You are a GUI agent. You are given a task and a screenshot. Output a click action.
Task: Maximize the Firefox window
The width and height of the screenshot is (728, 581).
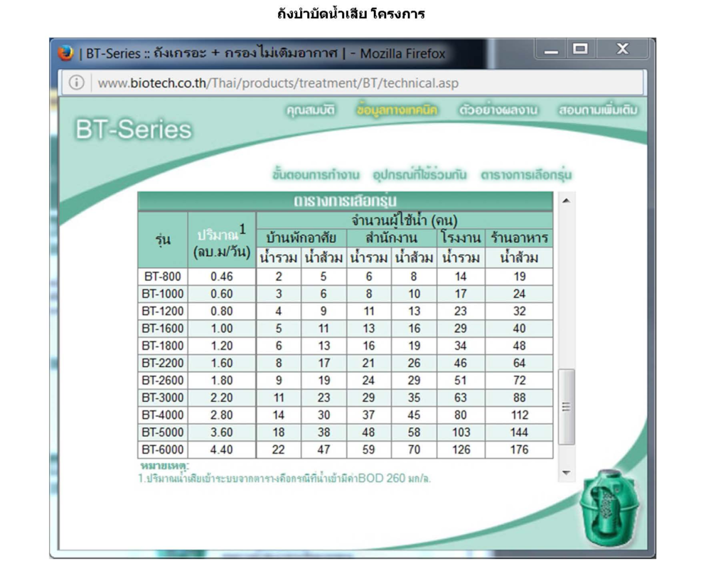[582, 50]
